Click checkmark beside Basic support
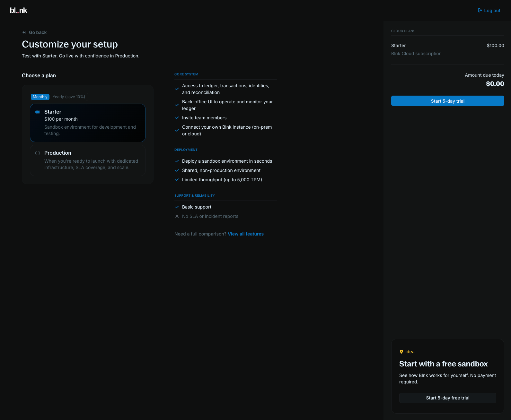 coord(177,207)
